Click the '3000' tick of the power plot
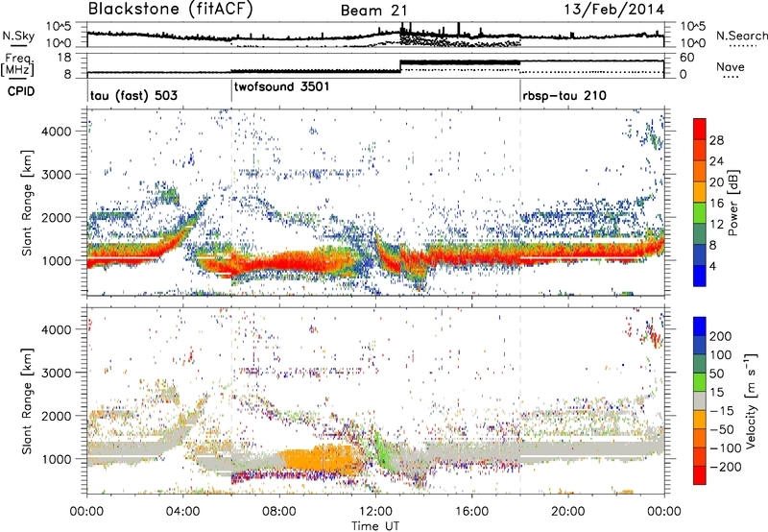Image resolution: width=768 pixels, height=532 pixels. pos(56,175)
